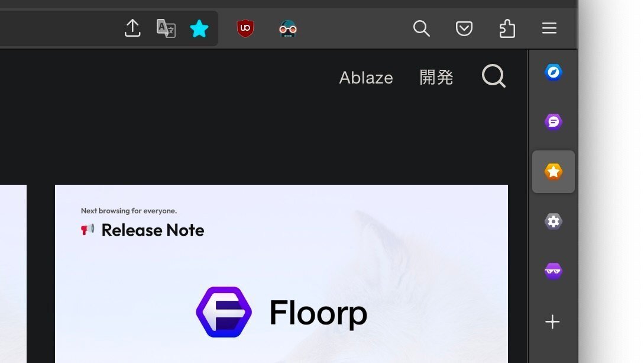This screenshot has width=644, height=363.
Task: Open the blue compass sidebar panel
Action: (554, 72)
